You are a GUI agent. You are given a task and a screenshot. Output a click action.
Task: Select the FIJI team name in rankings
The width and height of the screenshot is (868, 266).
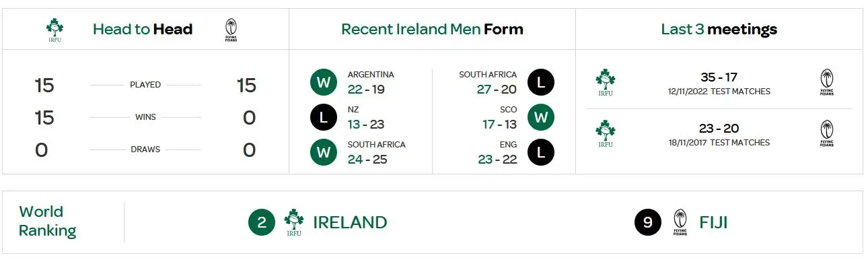(x=713, y=223)
